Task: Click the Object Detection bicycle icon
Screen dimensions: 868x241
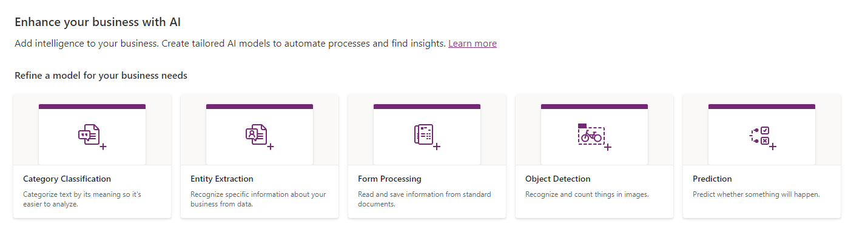Action: click(594, 137)
